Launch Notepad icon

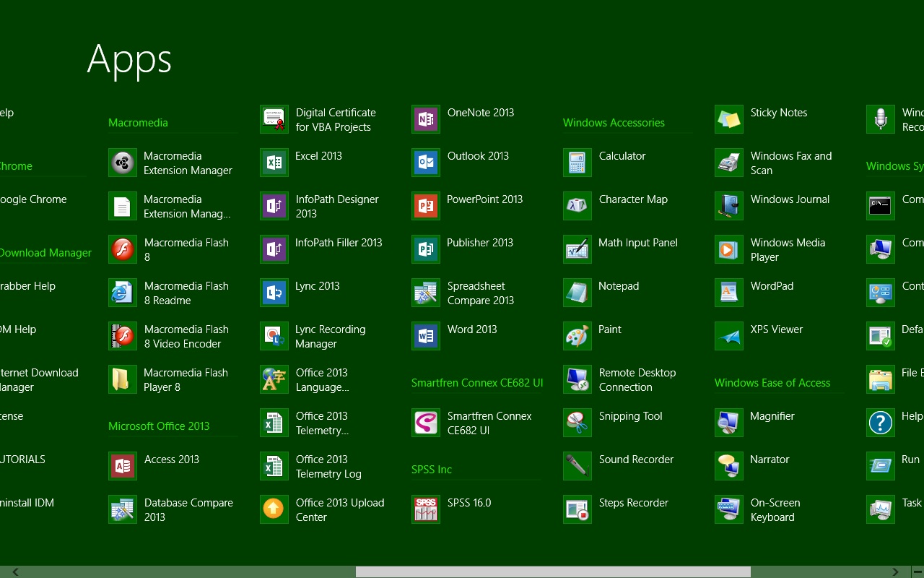coord(577,293)
